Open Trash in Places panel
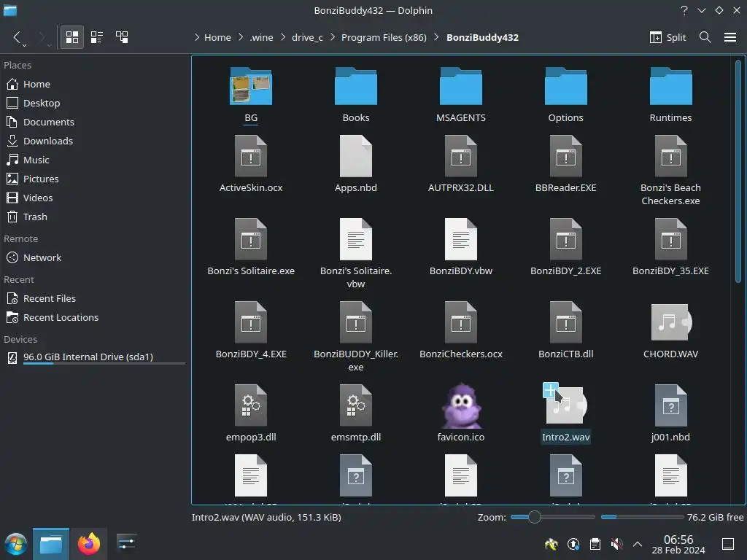 [94, 217]
